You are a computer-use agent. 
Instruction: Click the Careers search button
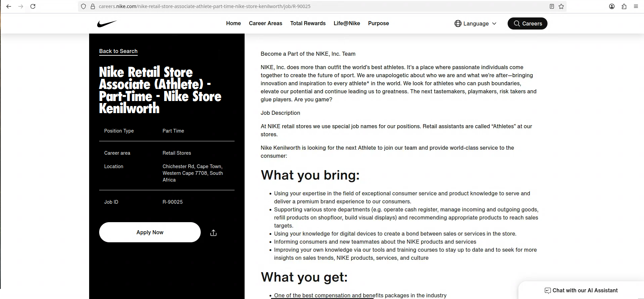point(527,23)
